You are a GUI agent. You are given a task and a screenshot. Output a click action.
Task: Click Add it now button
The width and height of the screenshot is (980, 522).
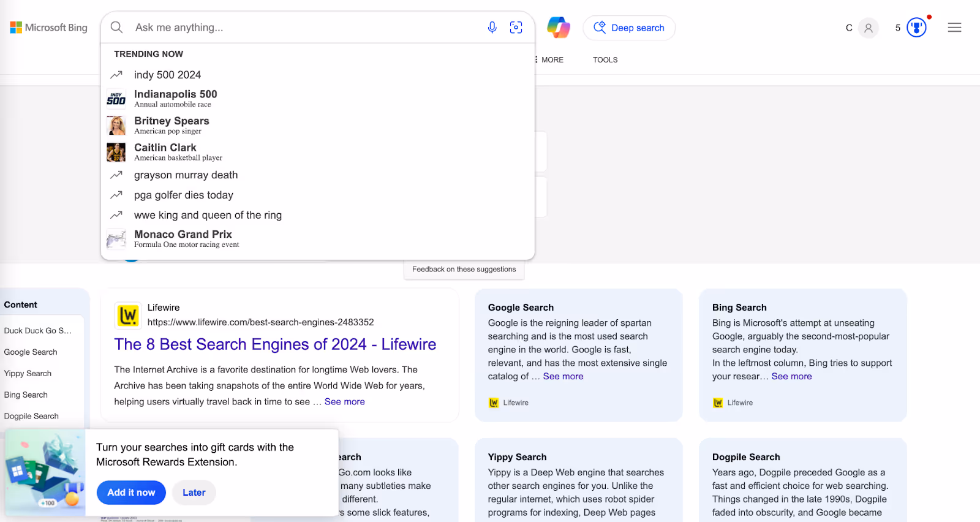tap(131, 493)
